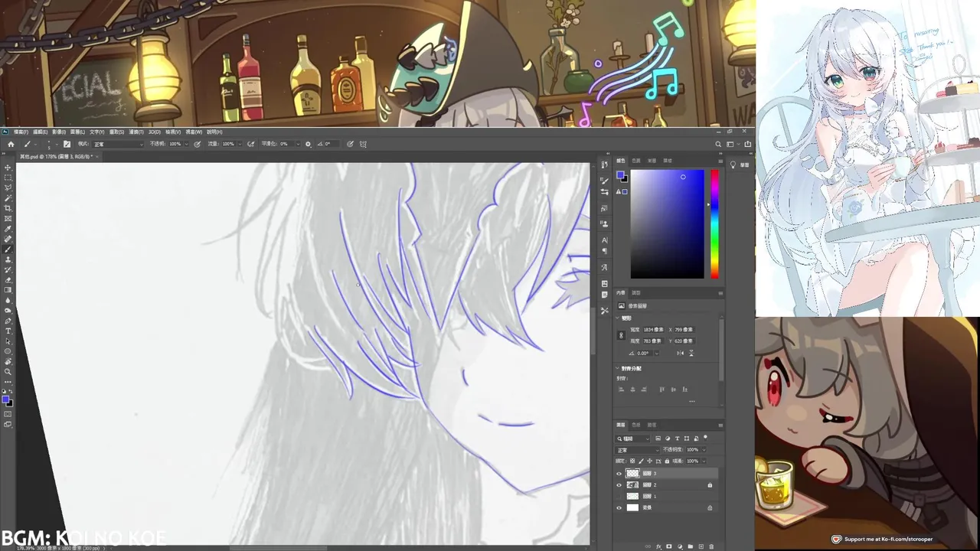Open the brush tool preset picker

click(x=31, y=144)
